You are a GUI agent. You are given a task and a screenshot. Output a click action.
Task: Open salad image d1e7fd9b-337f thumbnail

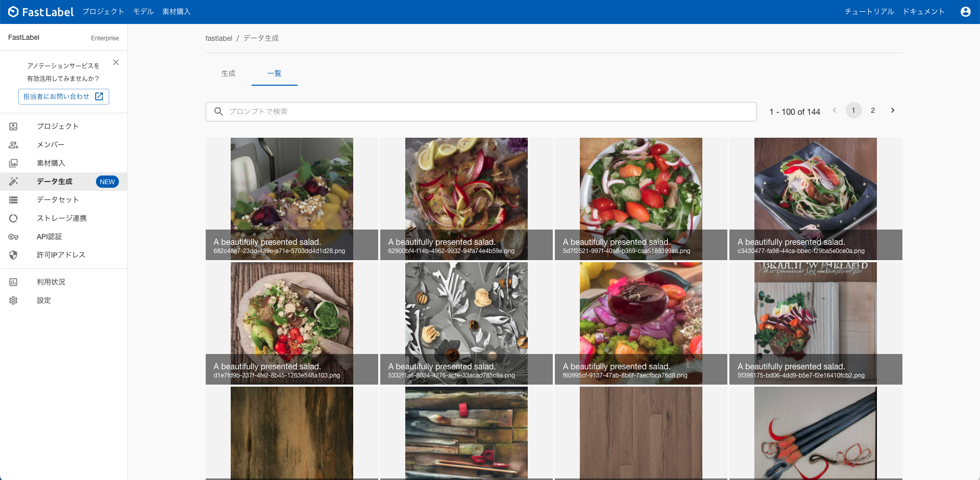(x=292, y=323)
